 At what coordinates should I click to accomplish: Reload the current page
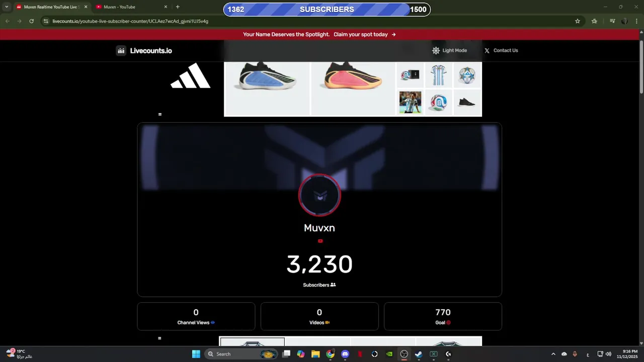[x=31, y=21]
